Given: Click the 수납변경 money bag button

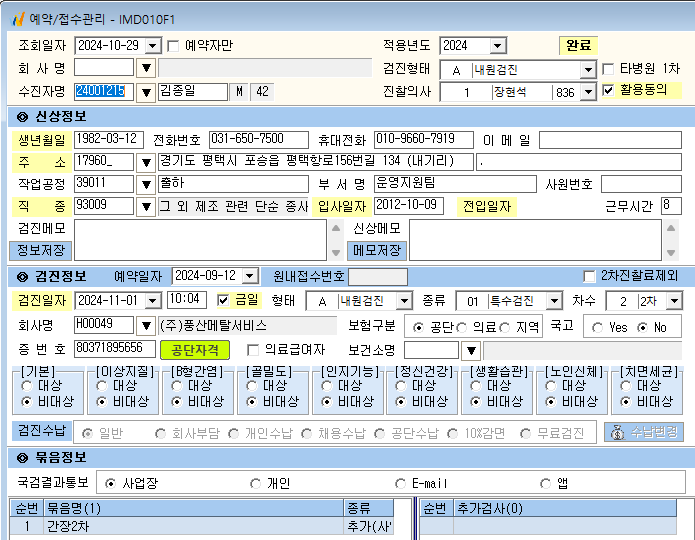Looking at the screenshot, I should [x=644, y=432].
